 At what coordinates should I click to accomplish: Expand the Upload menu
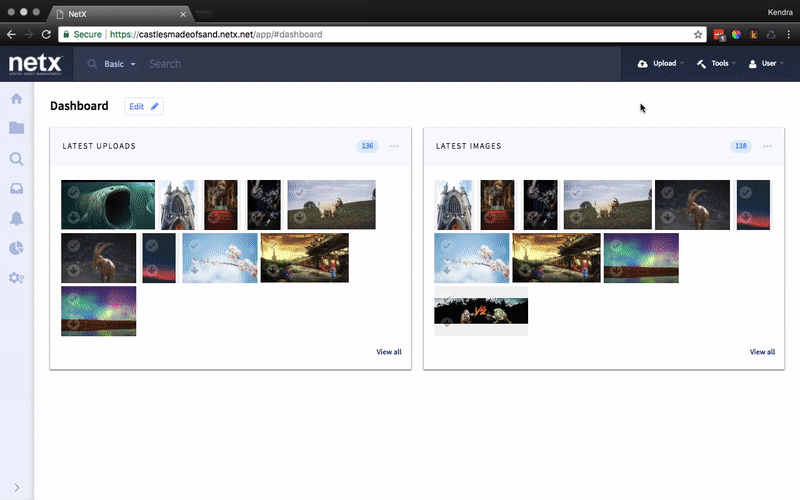660,64
